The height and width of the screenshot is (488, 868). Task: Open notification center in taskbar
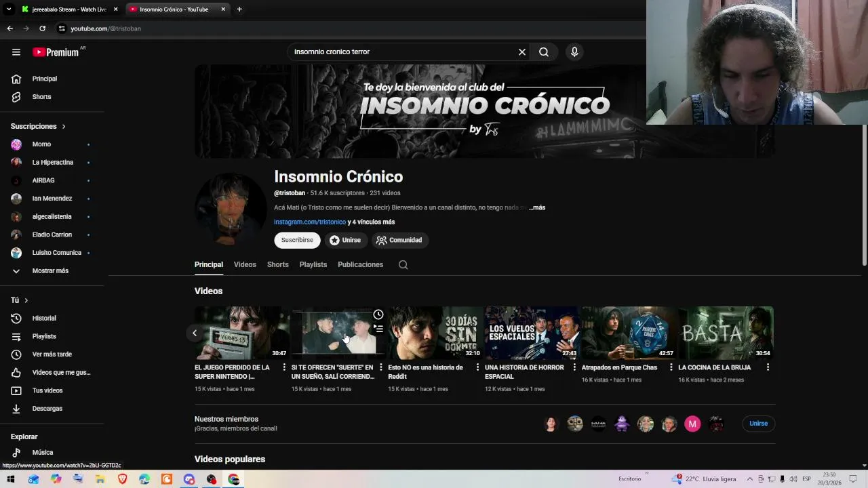click(853, 479)
